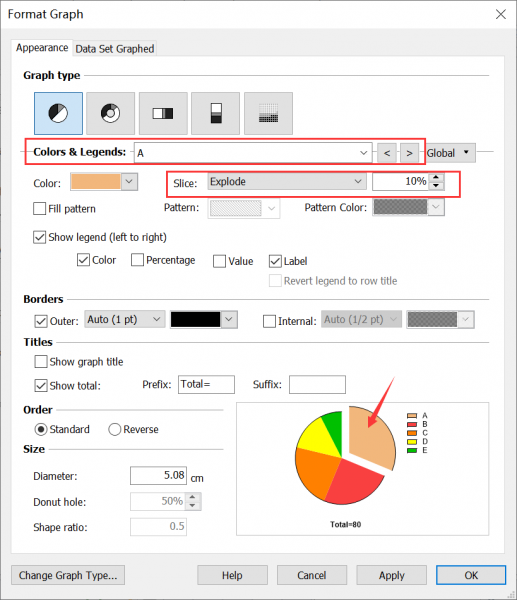517x600 pixels.
Task: Enable the Fill pattern checkbox
Action: click(x=39, y=209)
